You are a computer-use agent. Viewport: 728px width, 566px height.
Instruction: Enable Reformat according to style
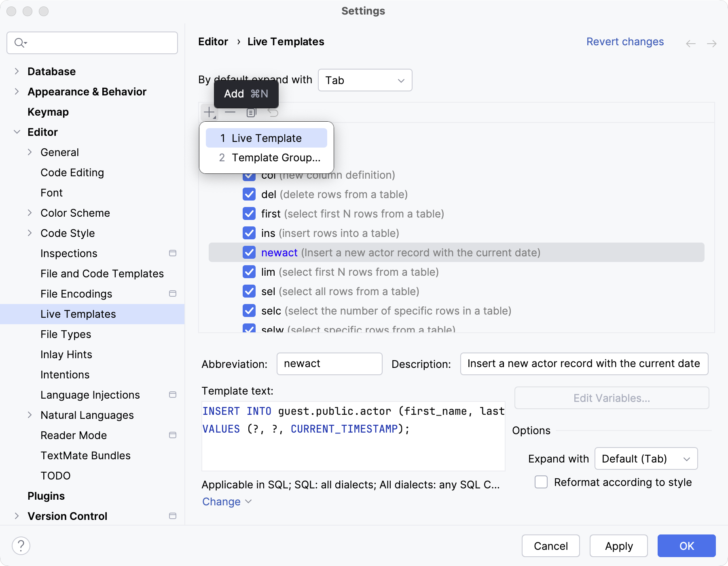coord(541,482)
